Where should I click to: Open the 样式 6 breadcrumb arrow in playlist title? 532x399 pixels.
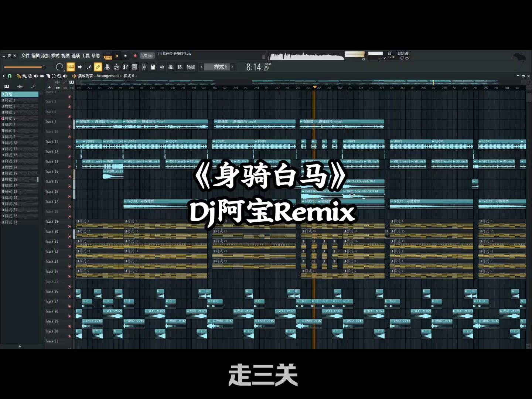[x=136, y=76]
